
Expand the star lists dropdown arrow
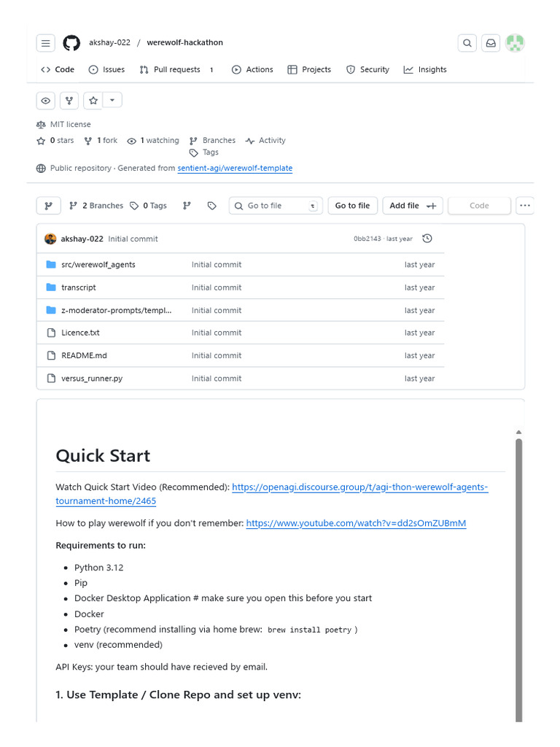tap(112, 100)
